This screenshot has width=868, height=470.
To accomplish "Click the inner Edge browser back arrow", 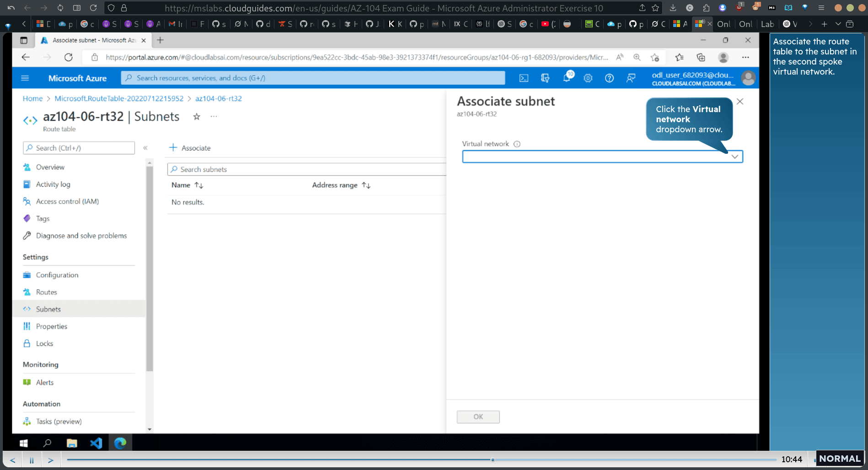I will (26, 57).
